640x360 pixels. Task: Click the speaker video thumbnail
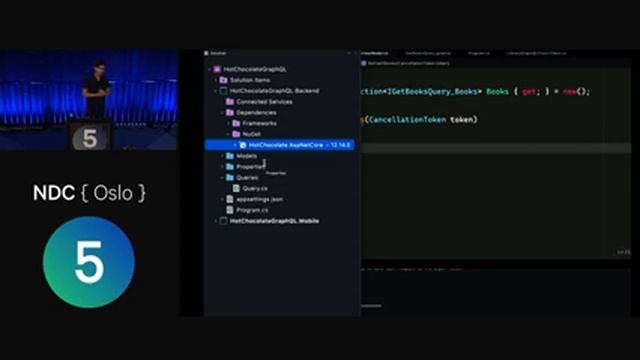point(89,100)
